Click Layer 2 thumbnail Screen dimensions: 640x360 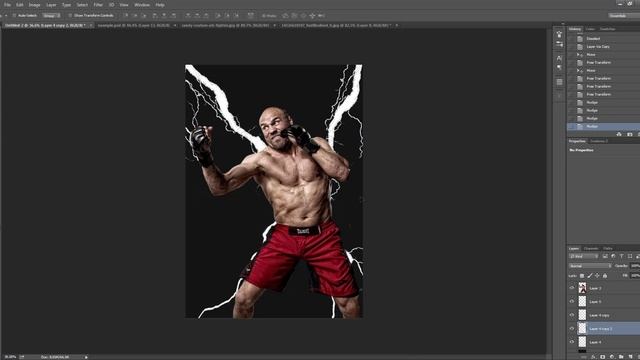[x=582, y=288]
